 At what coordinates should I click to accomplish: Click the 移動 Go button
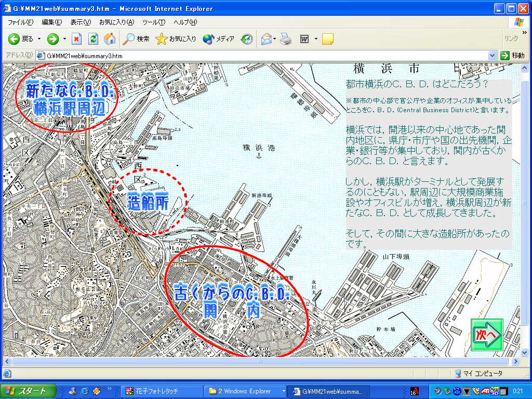pyautogui.click(x=513, y=56)
